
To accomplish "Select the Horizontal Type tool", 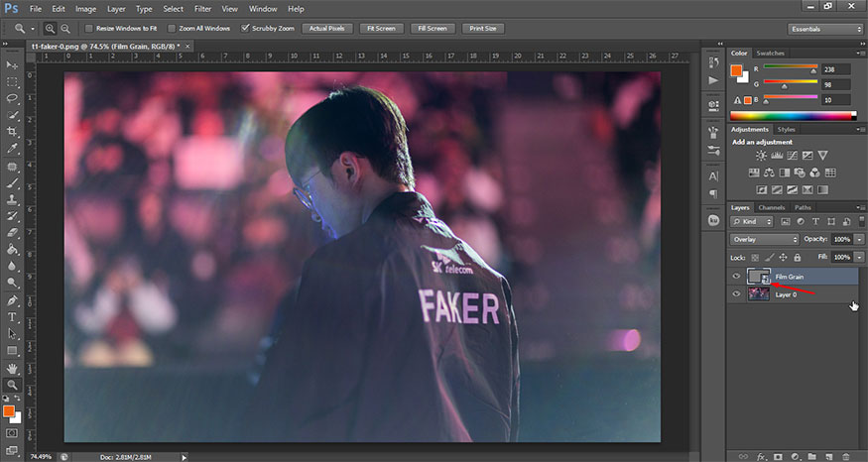I will [x=12, y=317].
